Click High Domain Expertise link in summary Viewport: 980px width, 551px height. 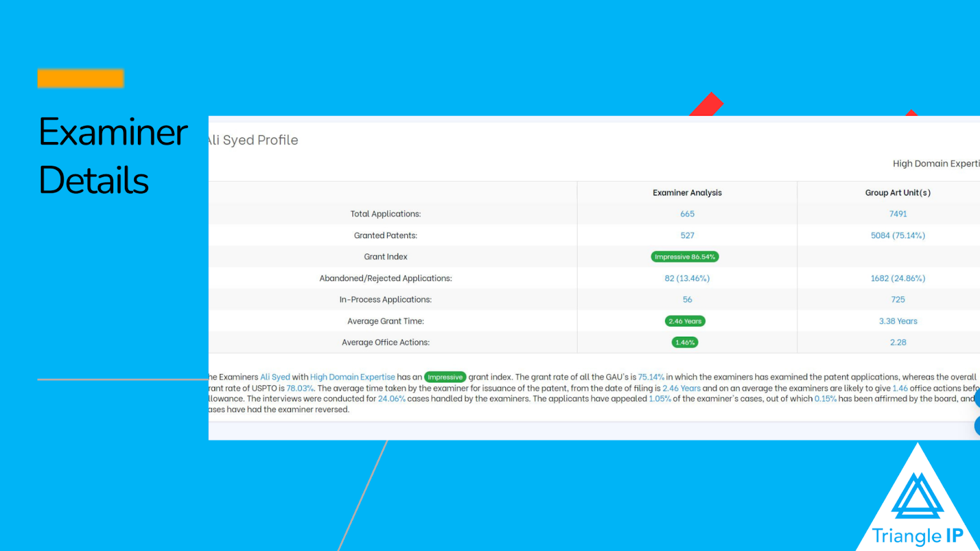[x=352, y=377]
